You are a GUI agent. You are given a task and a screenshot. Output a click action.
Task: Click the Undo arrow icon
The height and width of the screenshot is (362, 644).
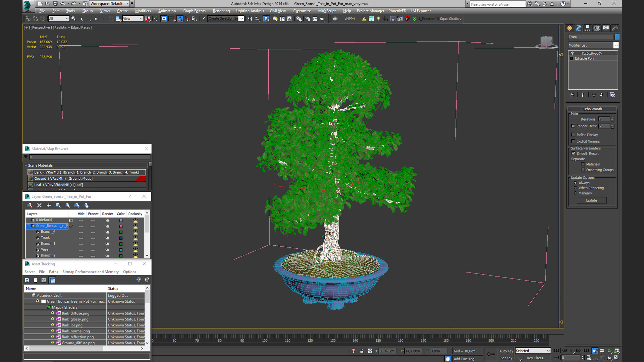pos(63,4)
